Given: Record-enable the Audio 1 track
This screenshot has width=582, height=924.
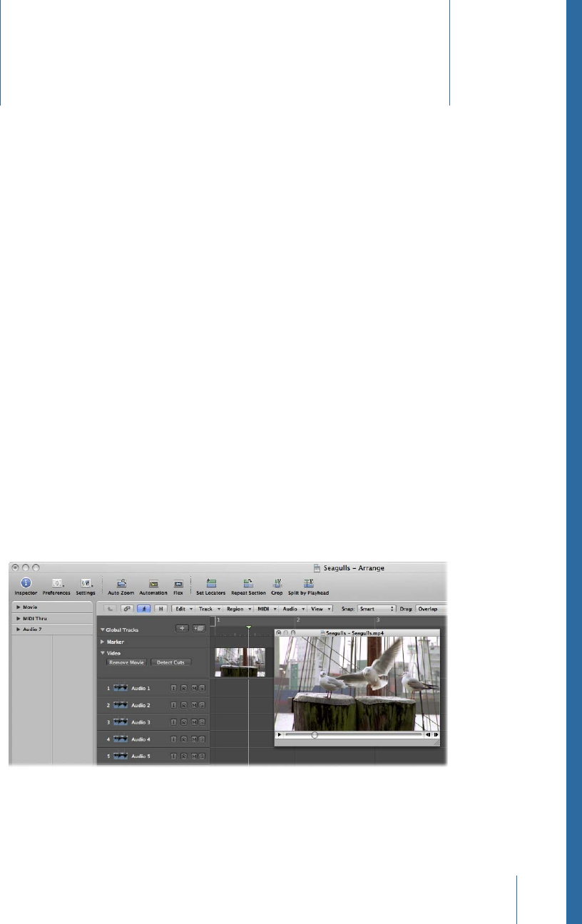Looking at the screenshot, I should pos(183,688).
